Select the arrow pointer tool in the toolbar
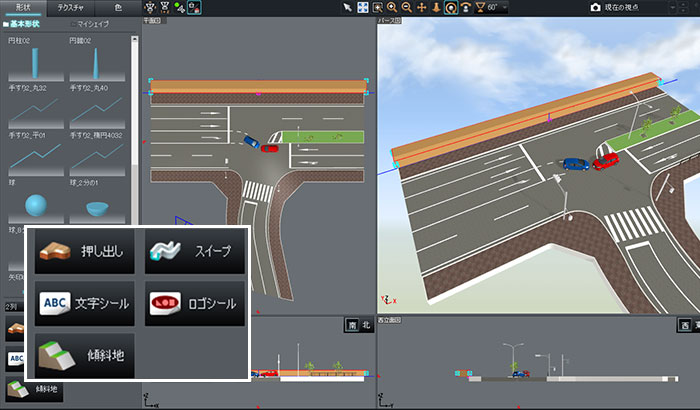 pyautogui.click(x=347, y=7)
